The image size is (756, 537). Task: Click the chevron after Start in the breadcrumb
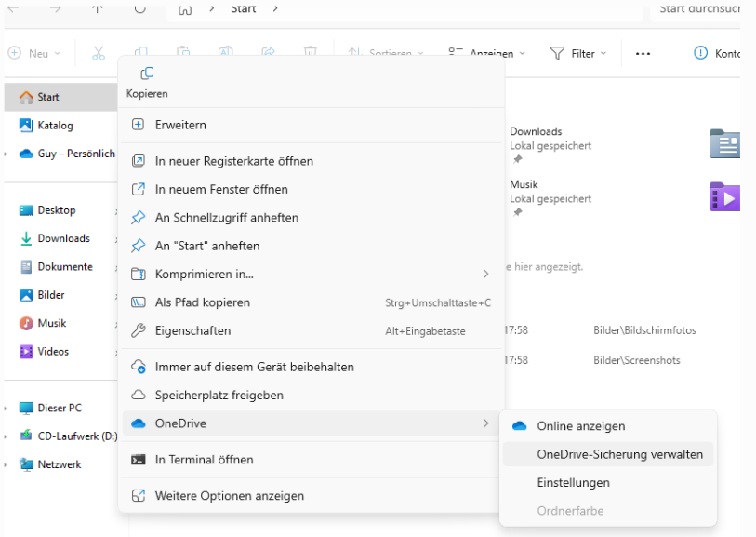[275, 8]
